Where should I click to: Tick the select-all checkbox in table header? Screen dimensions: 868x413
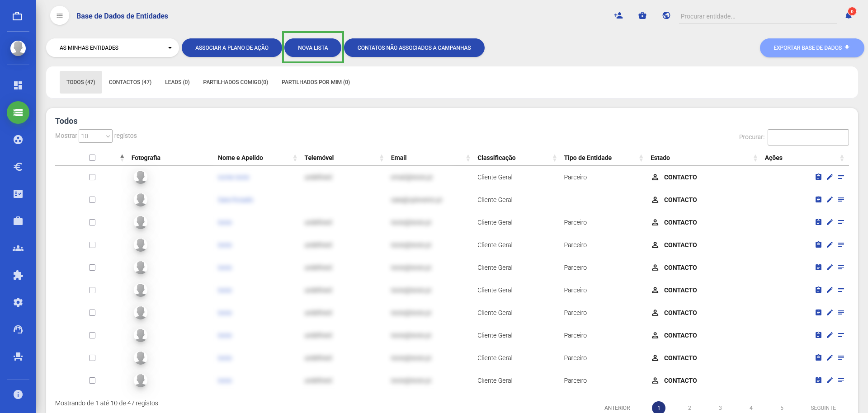point(92,158)
